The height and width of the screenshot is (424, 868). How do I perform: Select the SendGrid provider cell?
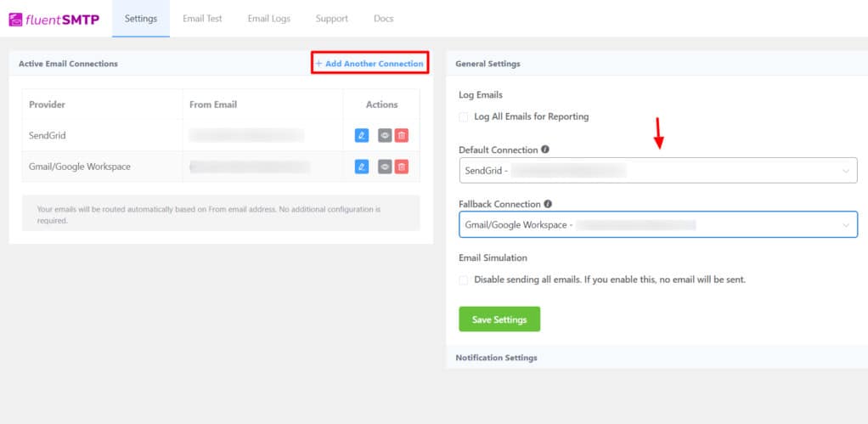pos(103,135)
